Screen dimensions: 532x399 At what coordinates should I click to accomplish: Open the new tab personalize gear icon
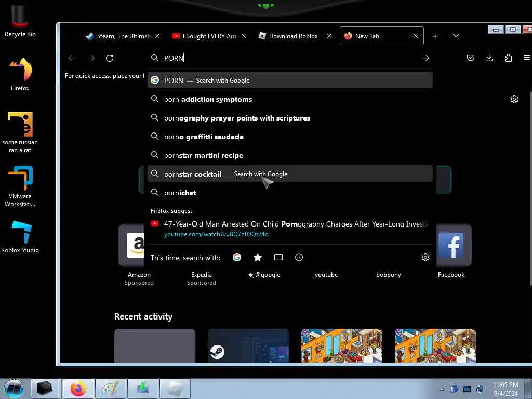tap(514, 99)
